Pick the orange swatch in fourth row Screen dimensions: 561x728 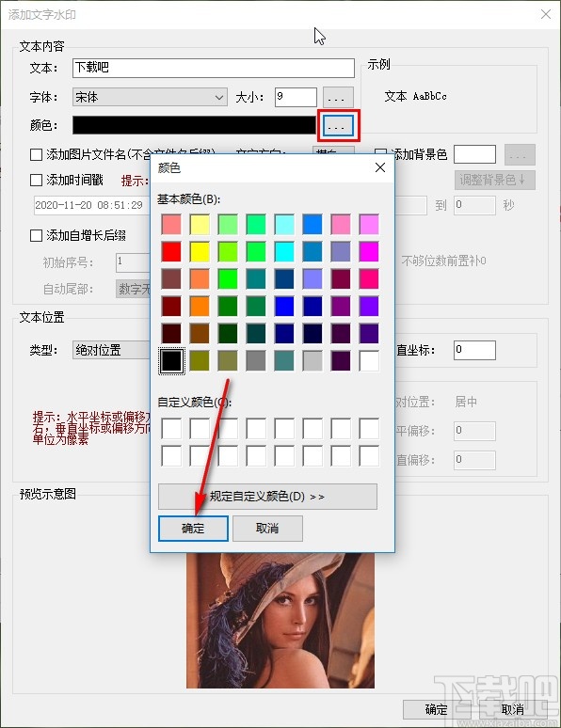click(200, 307)
